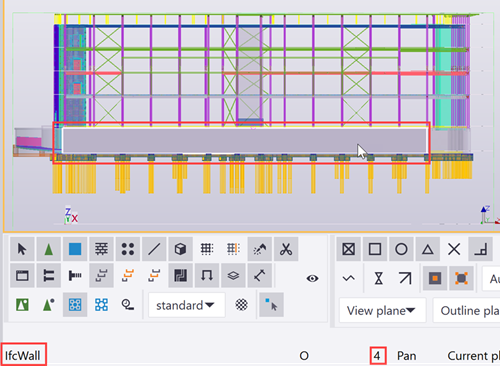Toggle the X intersection snap switch
500x366 pixels.
pyautogui.click(x=454, y=249)
